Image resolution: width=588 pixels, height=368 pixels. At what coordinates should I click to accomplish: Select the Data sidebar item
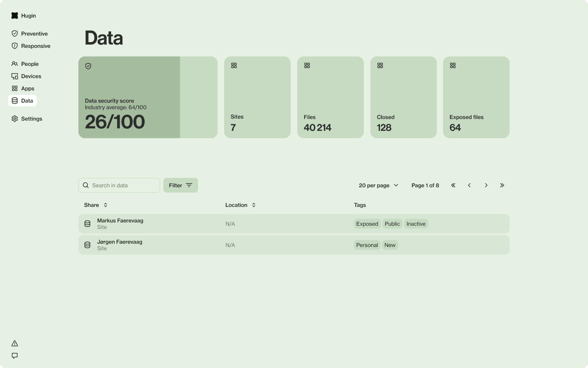pyautogui.click(x=22, y=101)
